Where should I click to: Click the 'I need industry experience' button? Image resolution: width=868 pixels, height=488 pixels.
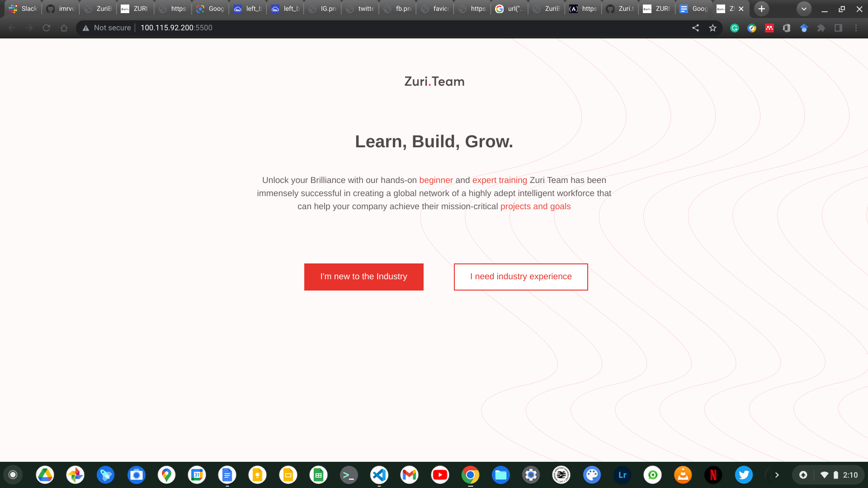click(521, 277)
